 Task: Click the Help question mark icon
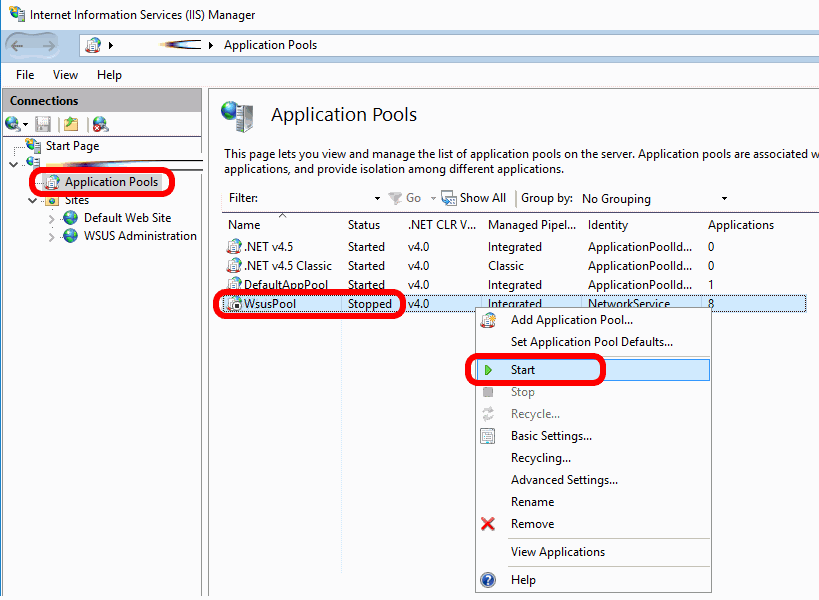[487, 579]
